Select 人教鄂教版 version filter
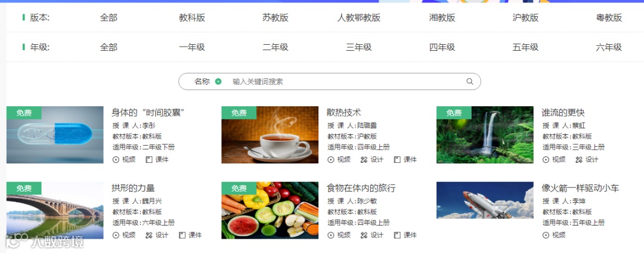Screen dimensions: 644x253 (359, 18)
